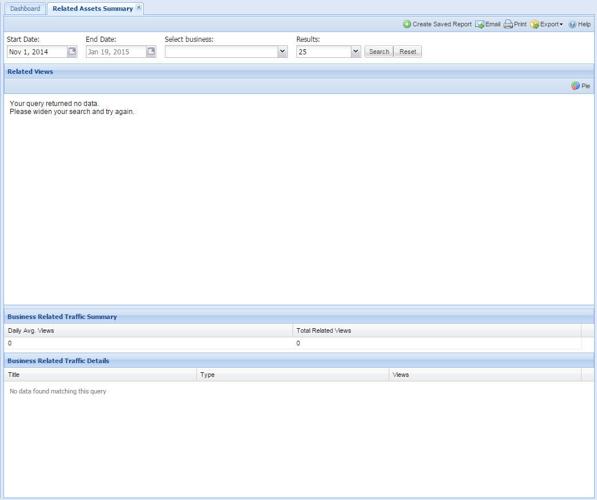Click the Business Related Traffic Details header
This screenshot has width=597, height=500.
point(299,361)
